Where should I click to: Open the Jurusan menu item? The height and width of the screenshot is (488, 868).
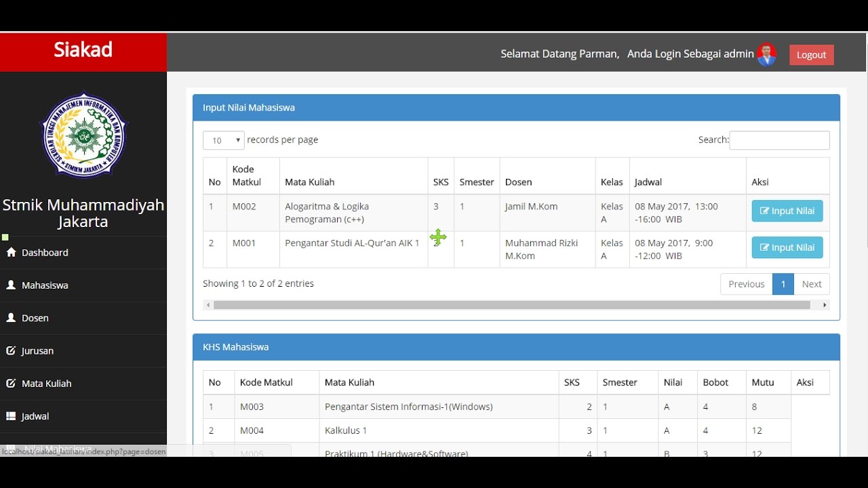[x=83, y=350]
